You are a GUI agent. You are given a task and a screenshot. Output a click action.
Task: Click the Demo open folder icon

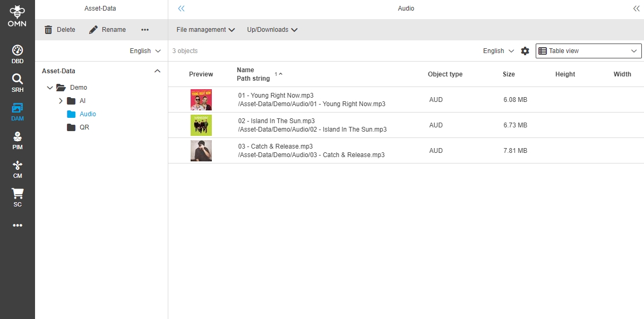(x=61, y=87)
